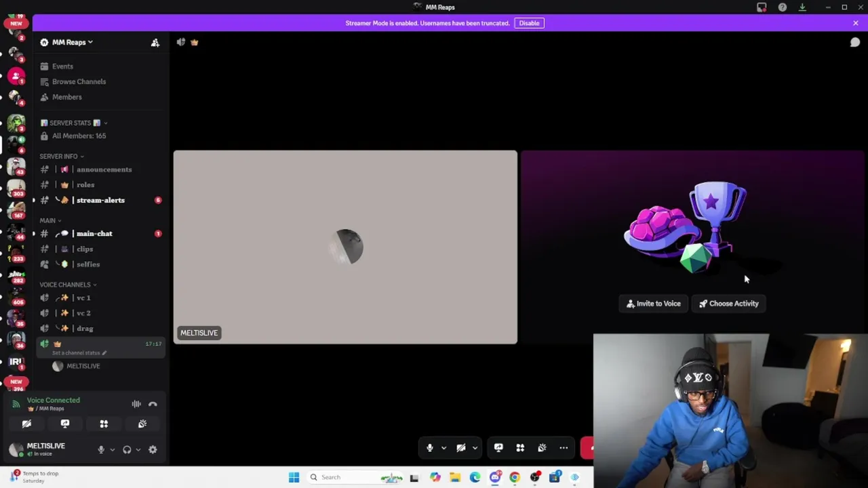Viewport: 868px width, 488px height.
Task: Collapse the SERVER STATS category
Action: pos(73,123)
